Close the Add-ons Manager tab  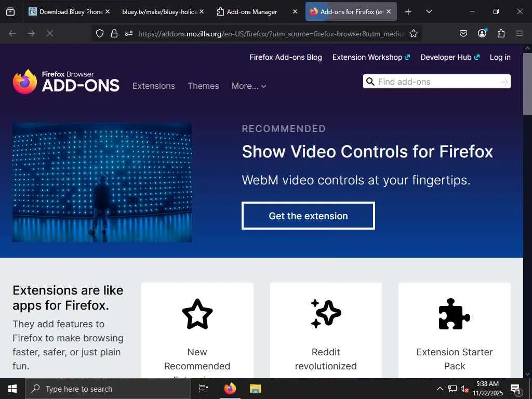(x=295, y=11)
